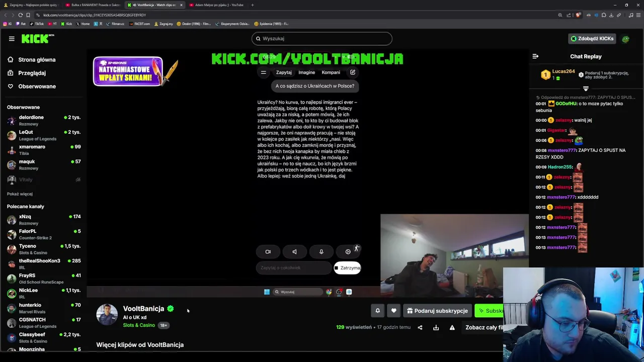Click the green Subskrybuj button
This screenshot has height=362, width=644.
tap(489, 311)
